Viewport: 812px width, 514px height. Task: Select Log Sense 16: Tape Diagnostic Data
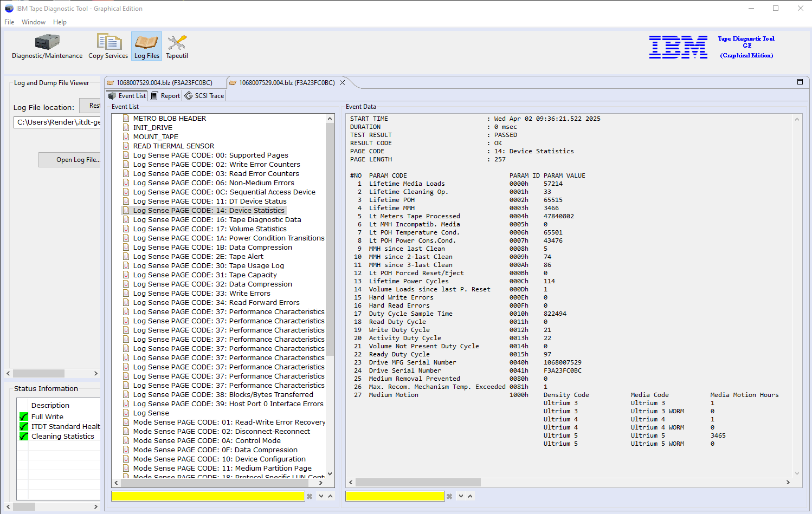click(x=217, y=219)
